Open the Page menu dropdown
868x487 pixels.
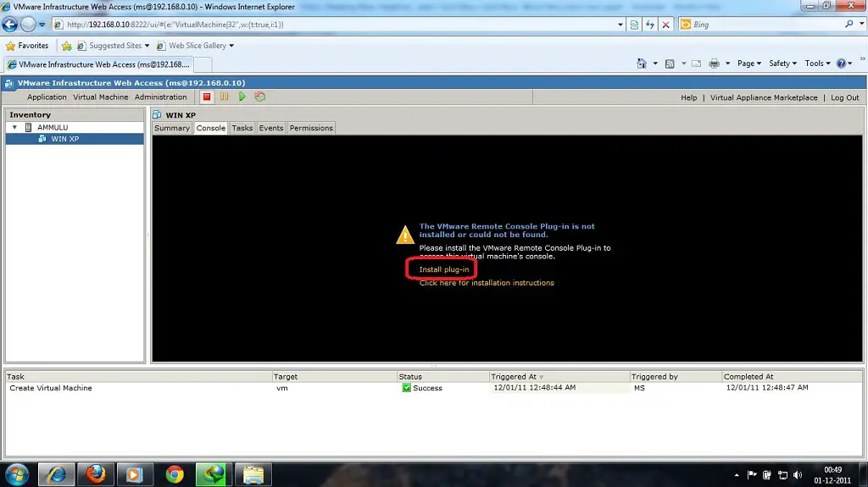749,64
